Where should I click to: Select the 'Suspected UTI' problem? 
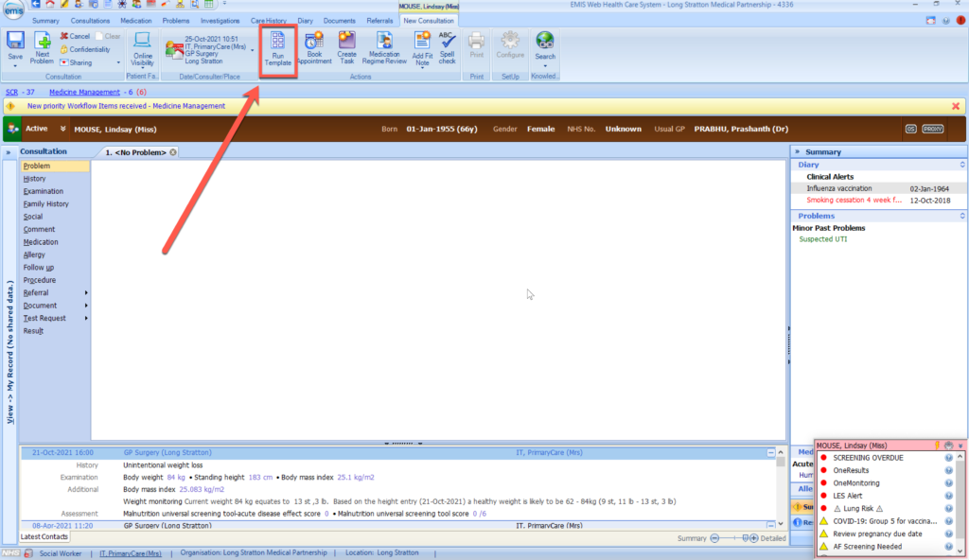[822, 239]
